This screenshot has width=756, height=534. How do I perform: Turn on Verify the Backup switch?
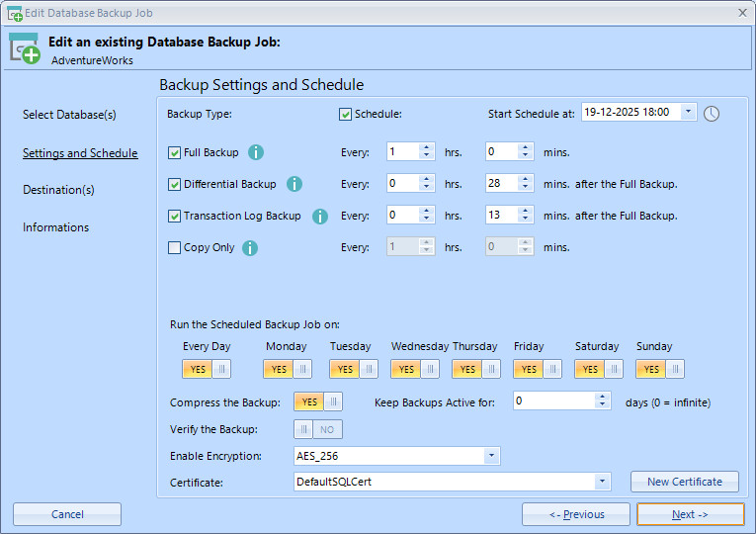pyautogui.click(x=318, y=429)
